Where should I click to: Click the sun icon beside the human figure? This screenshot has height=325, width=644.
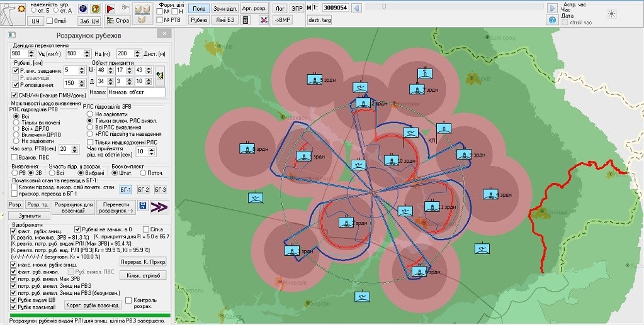tap(20, 9)
